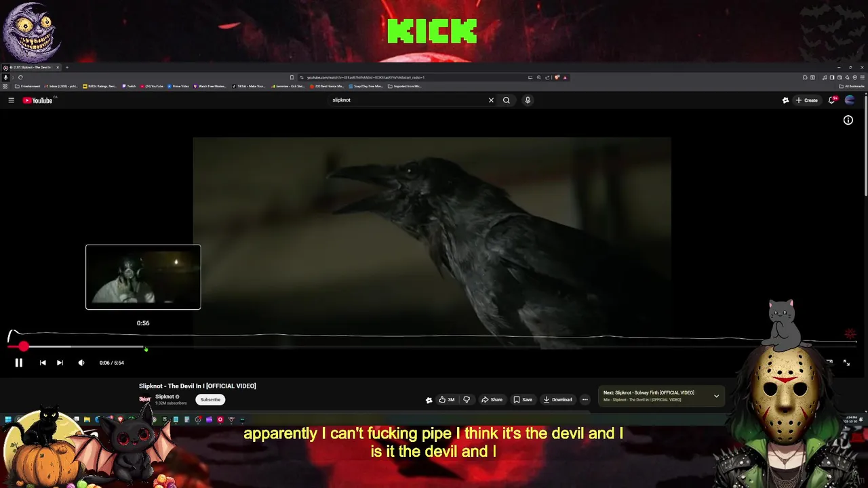Share page icon in address bar

coord(547,77)
